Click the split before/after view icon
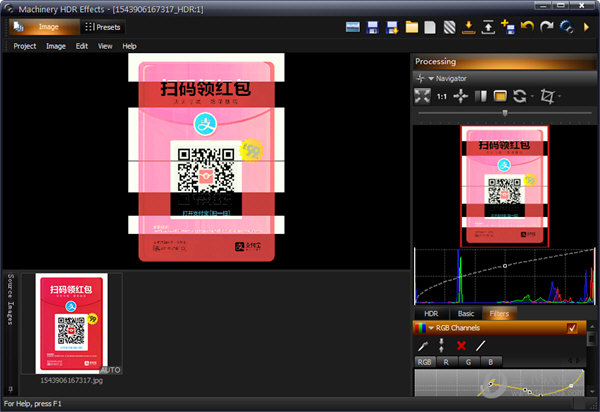This screenshot has width=600, height=412. point(481,96)
